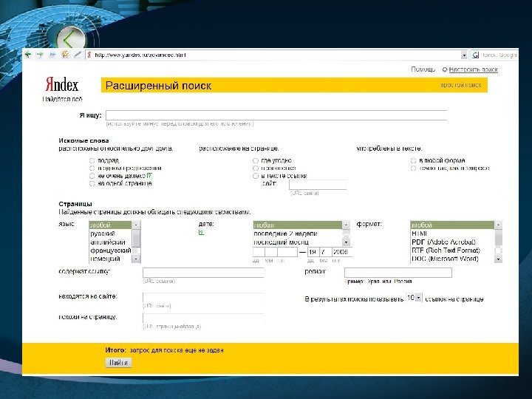The image size is (532, 399).
Task: Click the 'Найти' search button
Action: click(118, 362)
